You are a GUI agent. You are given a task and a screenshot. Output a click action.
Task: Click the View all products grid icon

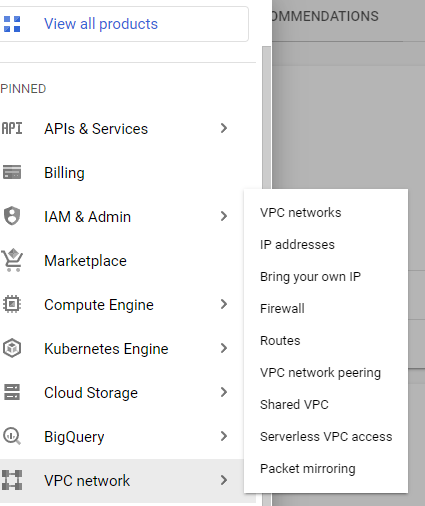click(12, 24)
